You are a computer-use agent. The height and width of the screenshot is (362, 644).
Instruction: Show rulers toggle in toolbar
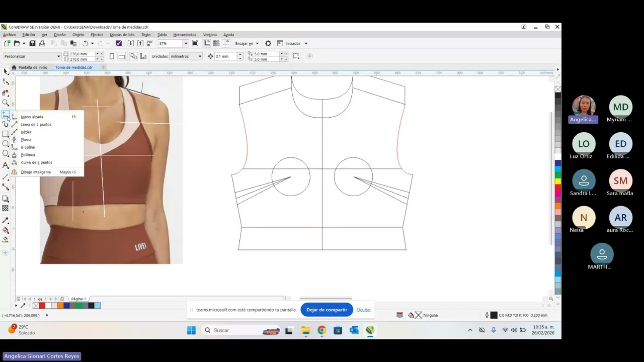point(206,44)
